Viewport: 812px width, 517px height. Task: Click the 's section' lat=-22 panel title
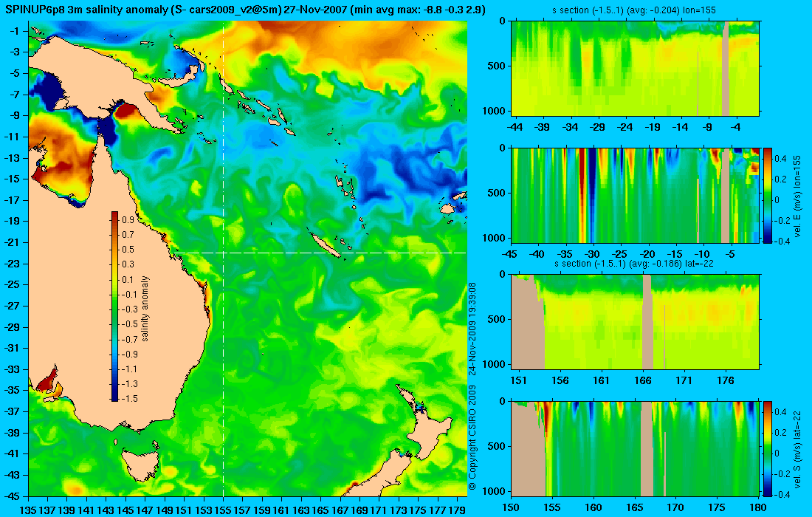[635, 263]
